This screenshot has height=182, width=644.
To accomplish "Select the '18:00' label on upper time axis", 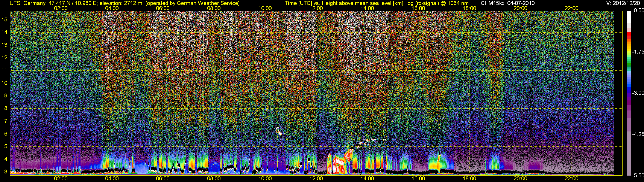I will click(x=469, y=8).
